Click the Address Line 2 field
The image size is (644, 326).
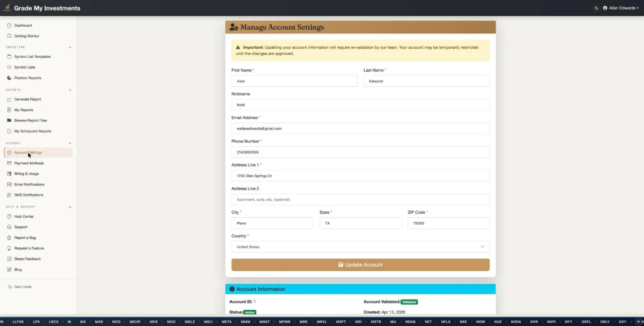(x=360, y=200)
